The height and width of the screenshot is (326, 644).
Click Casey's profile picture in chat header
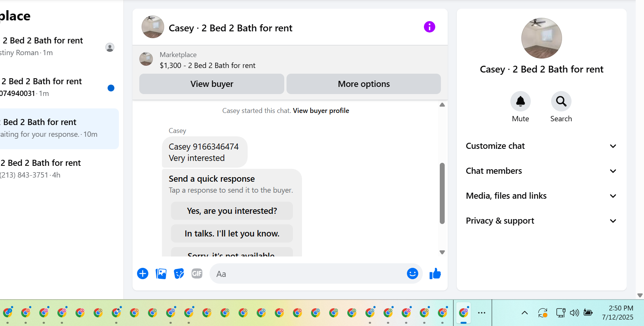pos(153,27)
